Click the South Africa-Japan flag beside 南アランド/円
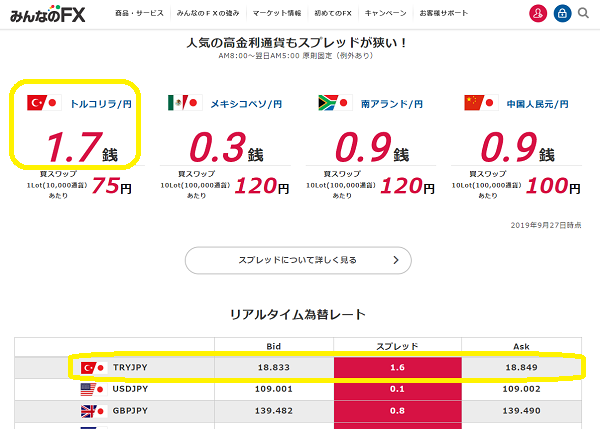600x429 pixels. point(335,103)
